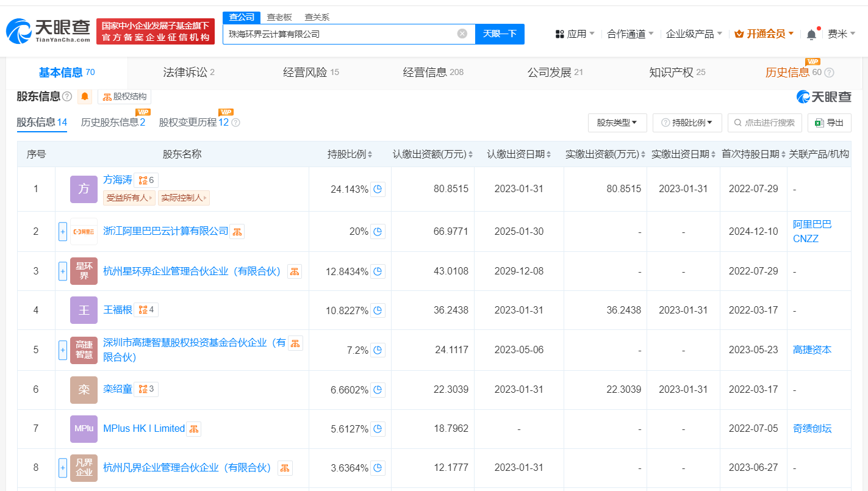Click the clear (X) icon in search box
Screen dimensions: 868x491
coord(462,34)
